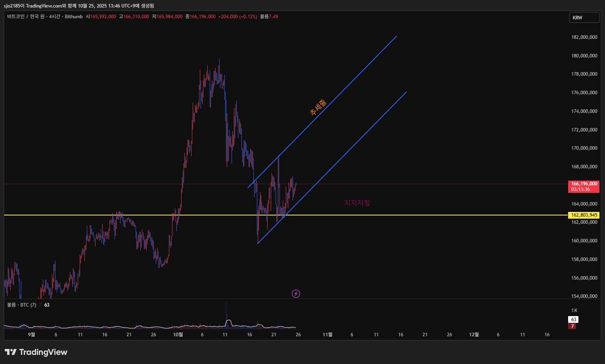Click the 12월 time axis label
Viewport: 605px width, 364px height.
pos(474,335)
